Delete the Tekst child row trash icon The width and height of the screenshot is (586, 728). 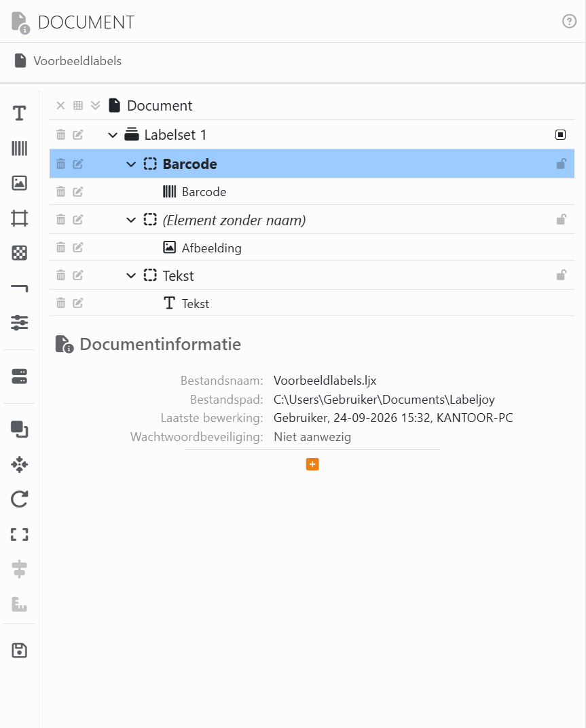tap(61, 303)
